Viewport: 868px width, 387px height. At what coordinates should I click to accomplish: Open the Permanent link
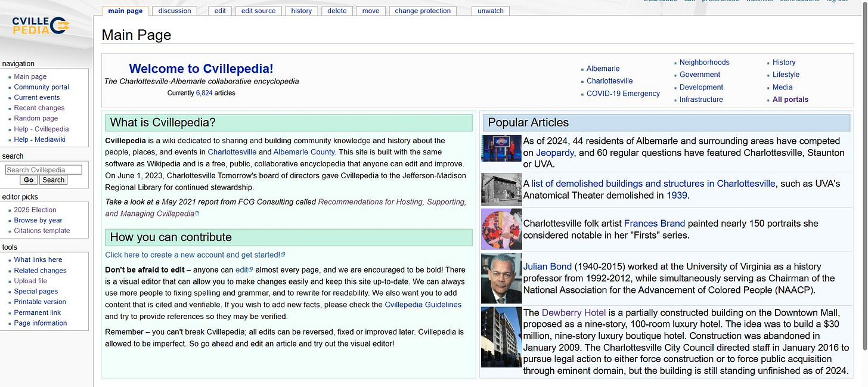[38, 312]
